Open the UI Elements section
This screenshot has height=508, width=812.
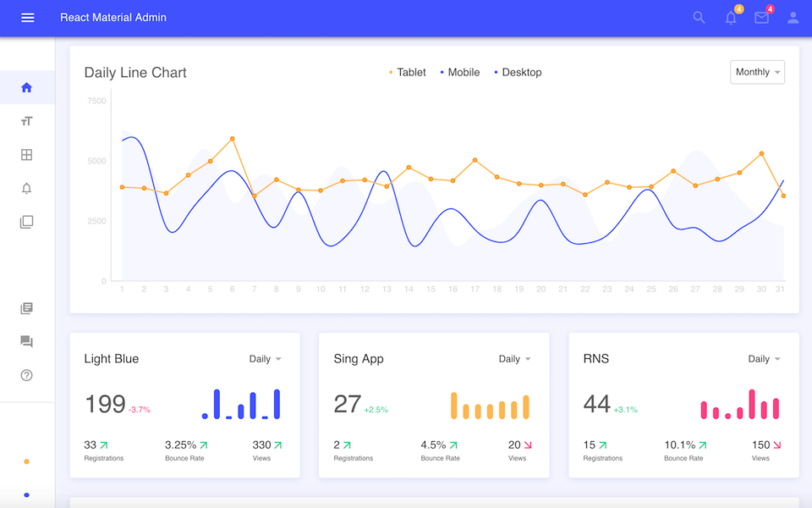coord(26,222)
